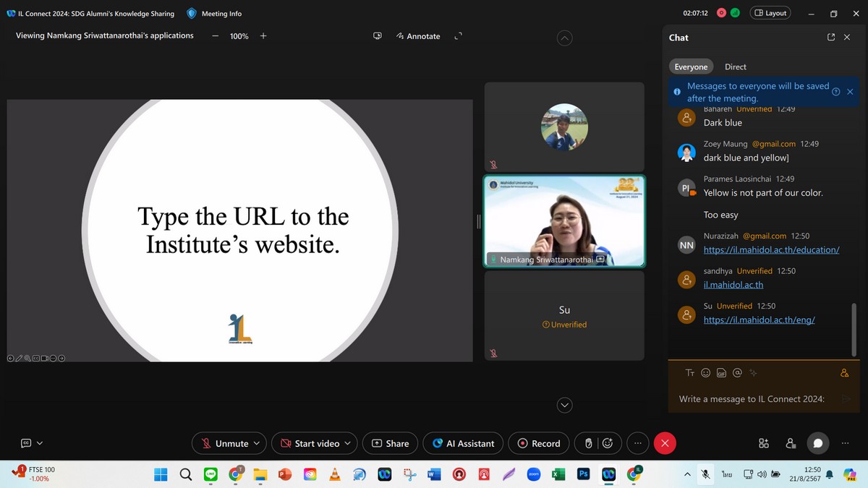Toggle the Record button
Image resolution: width=868 pixels, height=488 pixels.
point(538,443)
